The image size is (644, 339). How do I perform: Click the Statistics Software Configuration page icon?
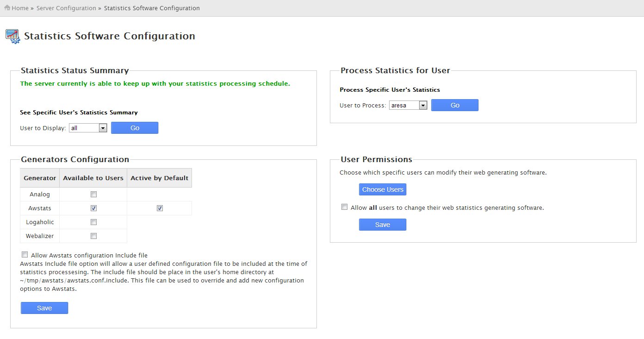pos(12,36)
